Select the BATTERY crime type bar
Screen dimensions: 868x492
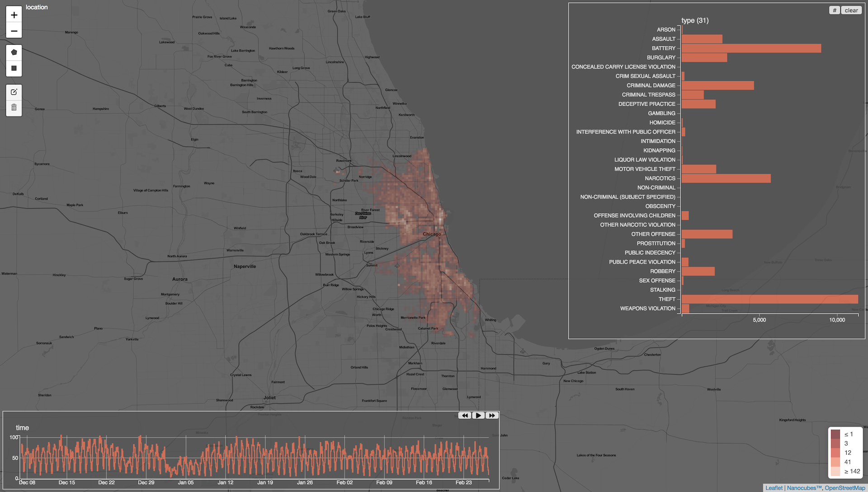750,48
